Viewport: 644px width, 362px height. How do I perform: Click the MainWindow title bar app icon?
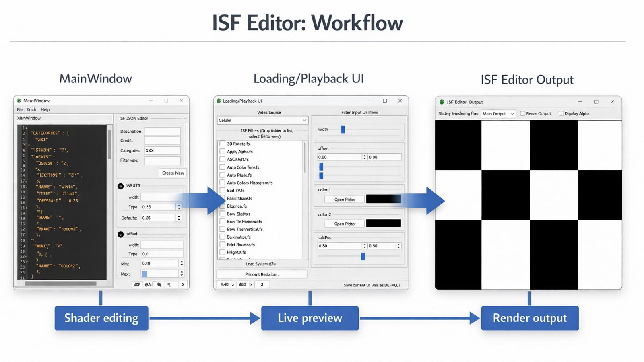[19, 101]
